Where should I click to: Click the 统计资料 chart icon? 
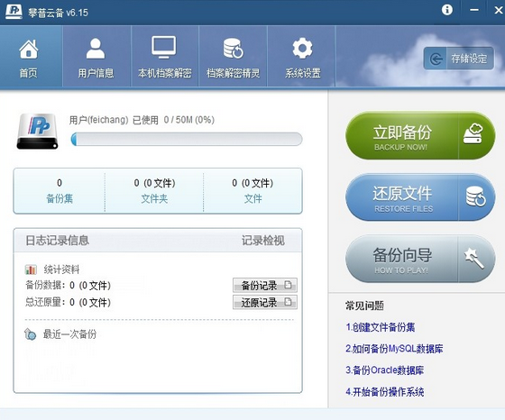click(31, 269)
